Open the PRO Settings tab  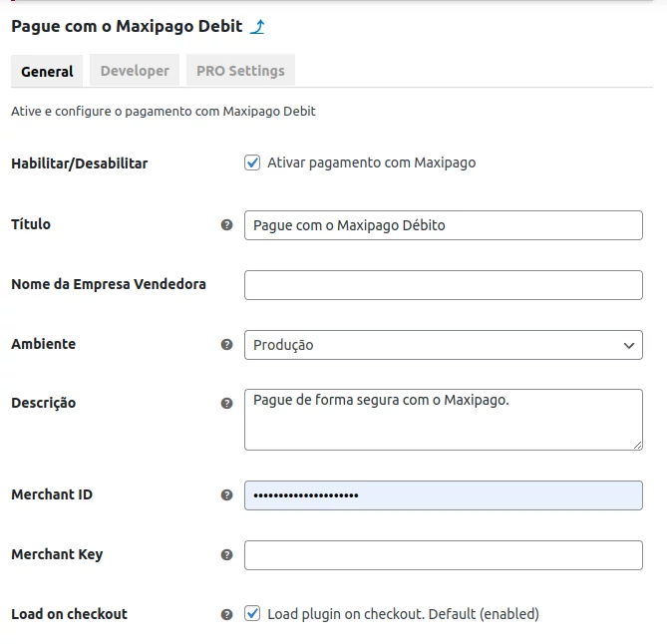pyautogui.click(x=240, y=71)
